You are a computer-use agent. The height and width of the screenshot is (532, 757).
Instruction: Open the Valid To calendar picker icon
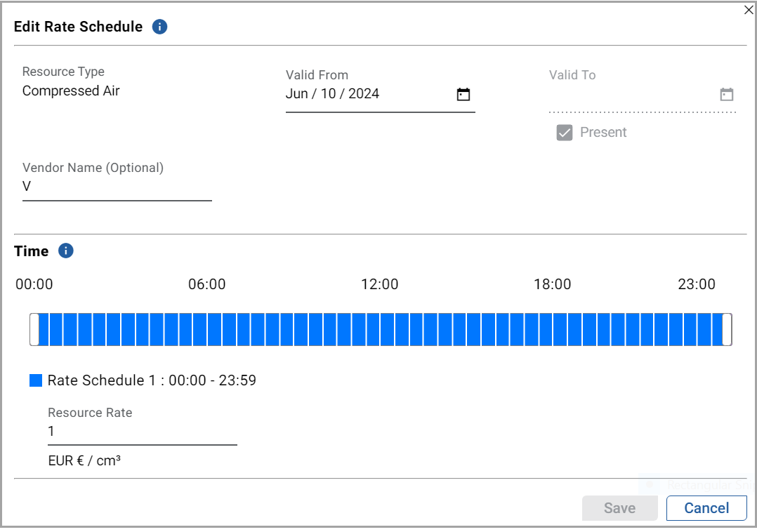[726, 95]
